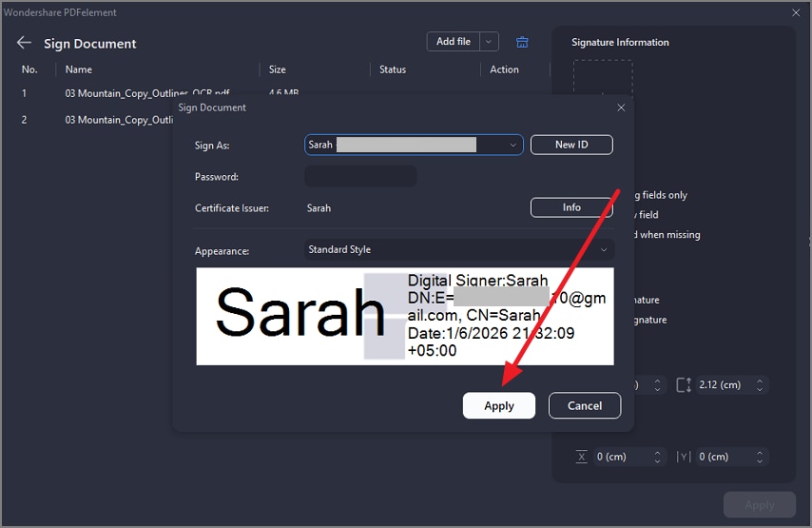
Task: Click the grayed Apply button in main window
Action: pyautogui.click(x=760, y=505)
